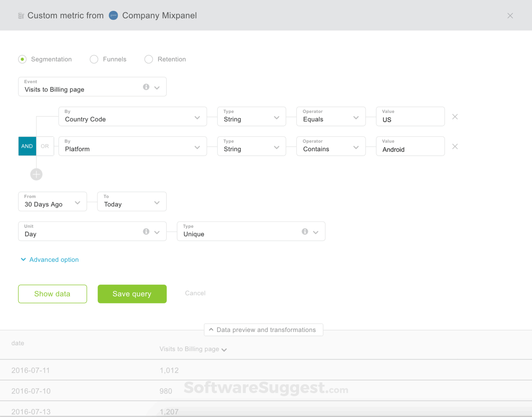Choose the Retention radio option

(x=149, y=59)
